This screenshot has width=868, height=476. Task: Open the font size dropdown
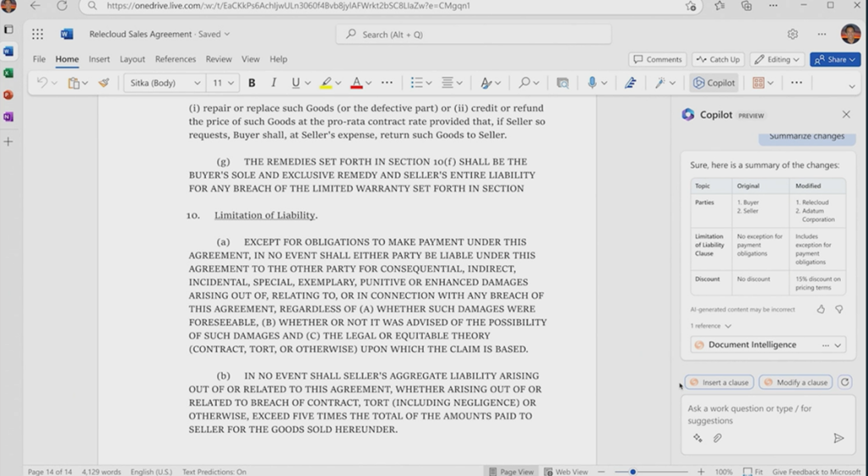pyautogui.click(x=224, y=83)
